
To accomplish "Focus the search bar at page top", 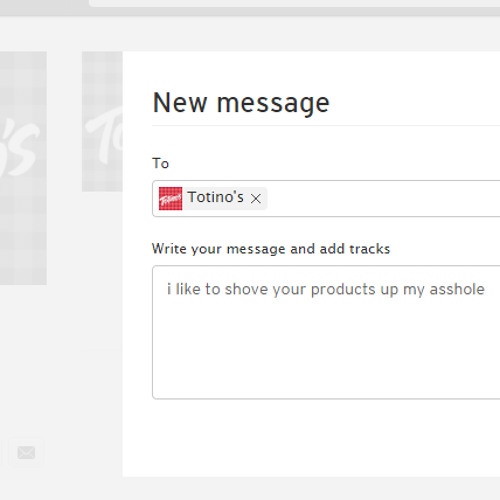I will click(x=295, y=3).
